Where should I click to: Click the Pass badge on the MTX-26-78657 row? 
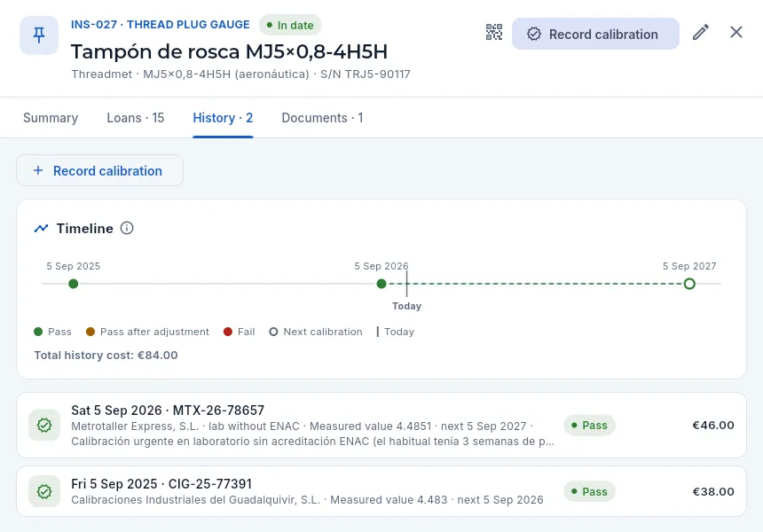(x=590, y=425)
